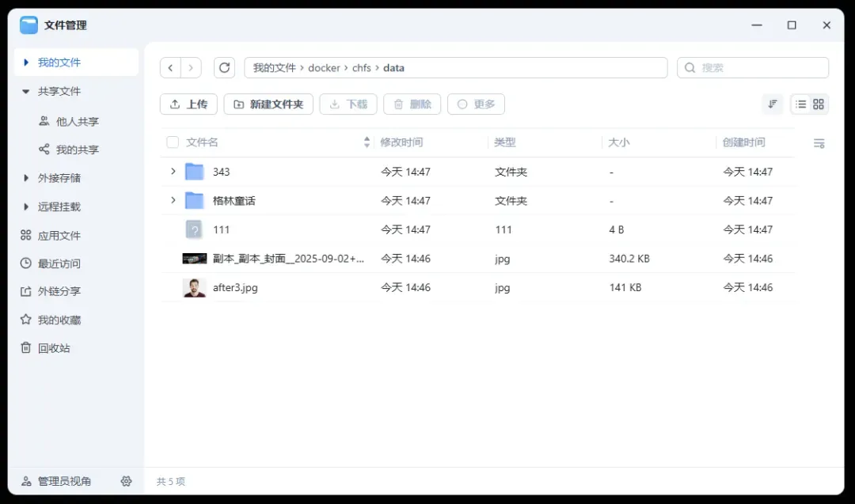
Task: Open 回收站 from the sidebar
Action: click(53, 348)
